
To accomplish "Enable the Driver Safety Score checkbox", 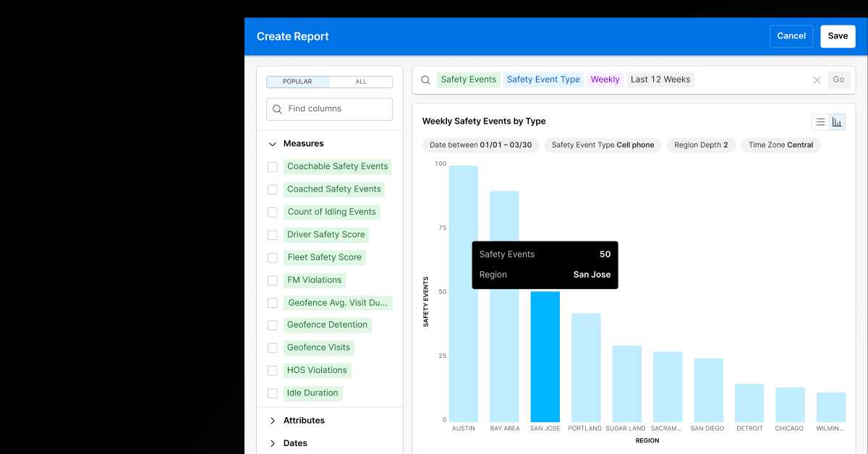I will pyautogui.click(x=273, y=235).
